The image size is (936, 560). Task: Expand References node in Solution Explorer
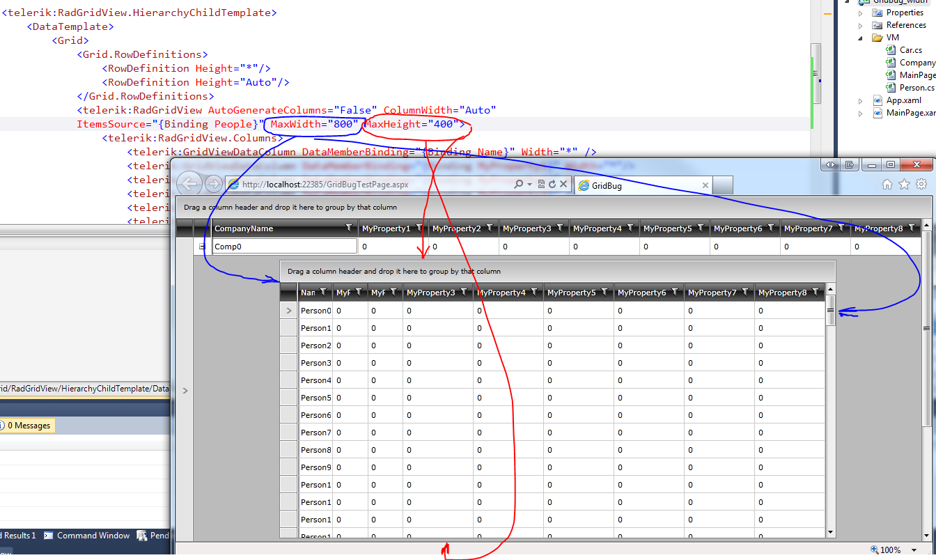pos(861,25)
